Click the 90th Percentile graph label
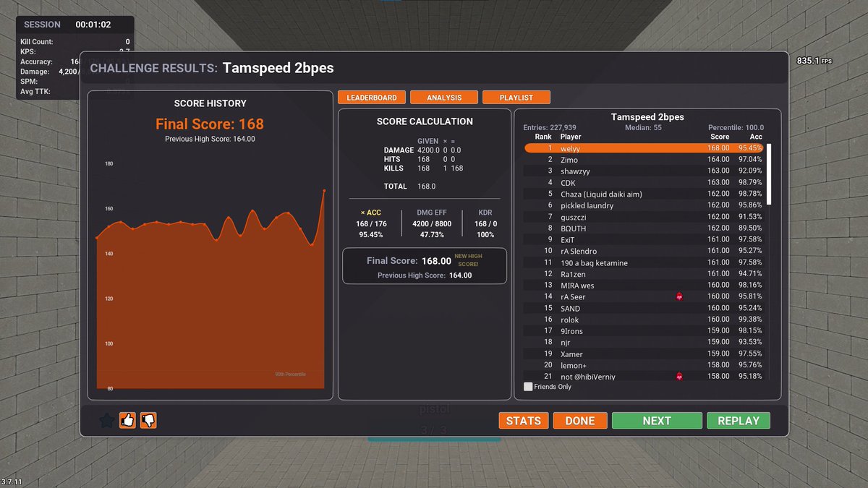 pos(290,374)
